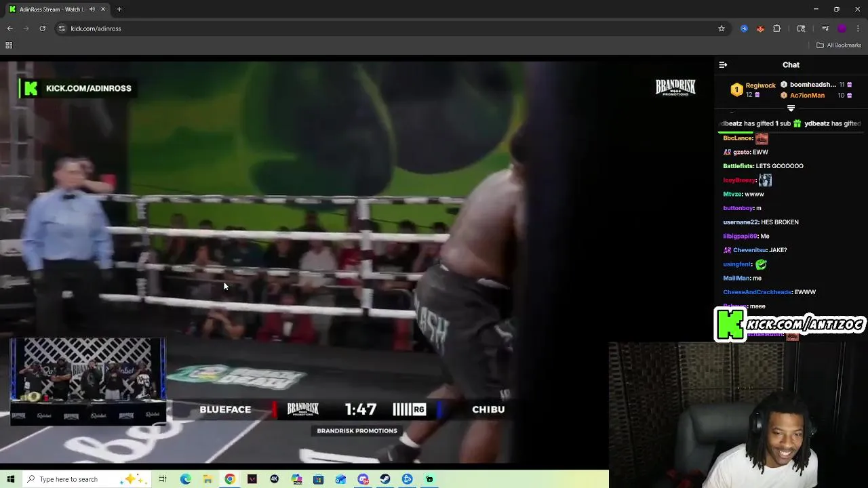This screenshot has height=488, width=868.
Task: Click the buttonboy username in chat
Action: tap(738, 208)
